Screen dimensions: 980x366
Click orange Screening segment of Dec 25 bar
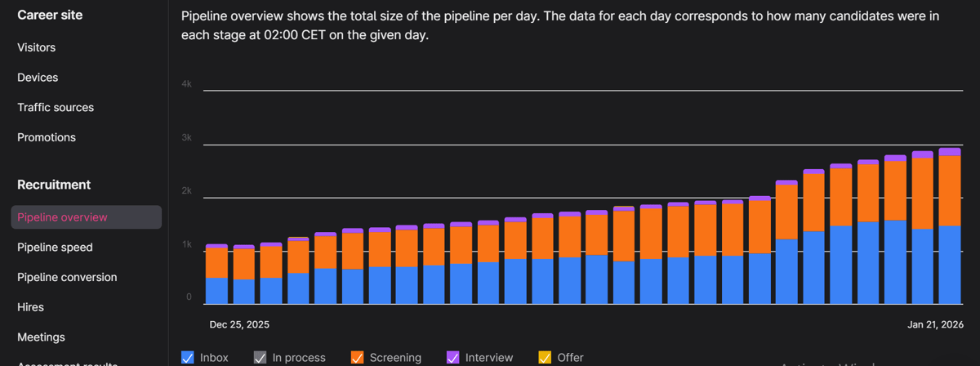click(216, 262)
